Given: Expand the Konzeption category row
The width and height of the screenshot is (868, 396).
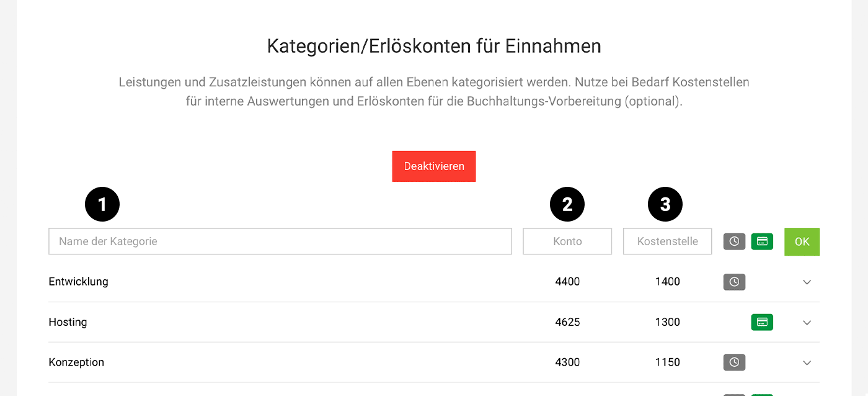Looking at the screenshot, I should click(807, 362).
